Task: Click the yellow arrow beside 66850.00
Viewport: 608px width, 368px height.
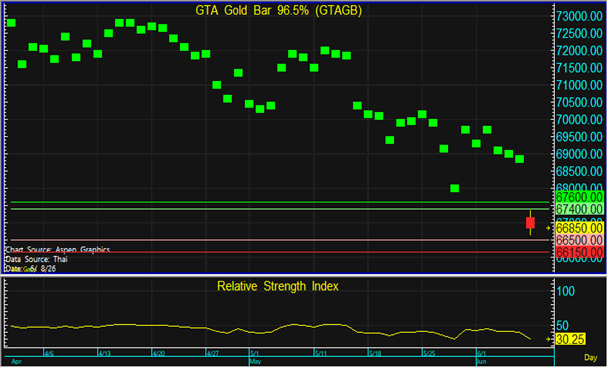Action: [548, 228]
